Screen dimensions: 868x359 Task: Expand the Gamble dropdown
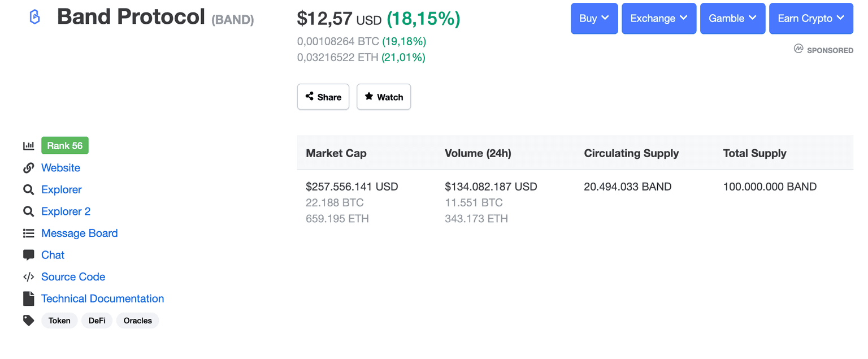point(732,19)
